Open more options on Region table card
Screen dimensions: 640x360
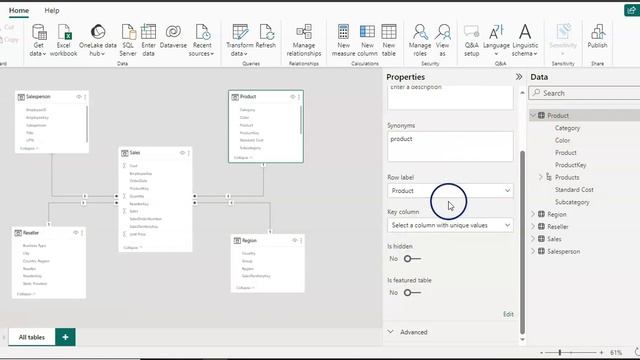point(301,240)
